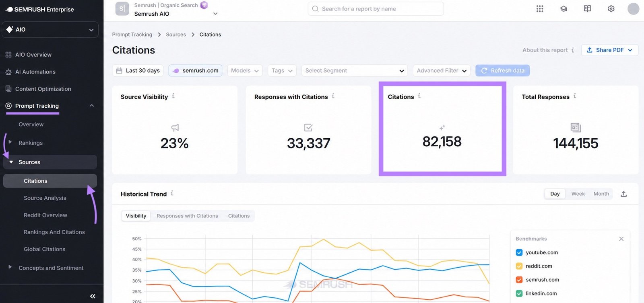Image resolution: width=644 pixels, height=303 pixels.
Task: Click info icon beside Source Visibility
Action: click(x=173, y=96)
